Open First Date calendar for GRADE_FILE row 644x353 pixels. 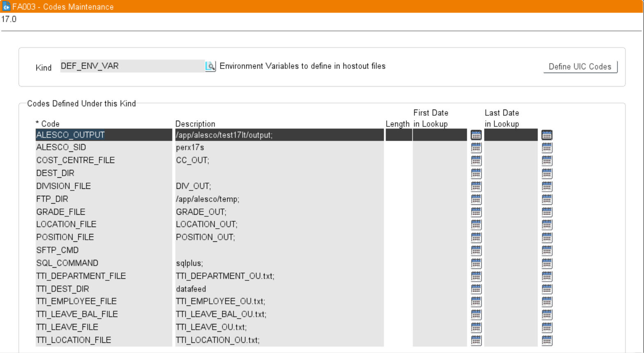[x=476, y=212]
